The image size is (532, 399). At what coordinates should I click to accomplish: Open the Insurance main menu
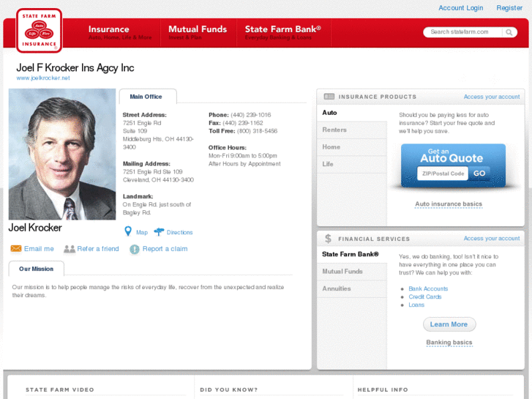[120, 33]
